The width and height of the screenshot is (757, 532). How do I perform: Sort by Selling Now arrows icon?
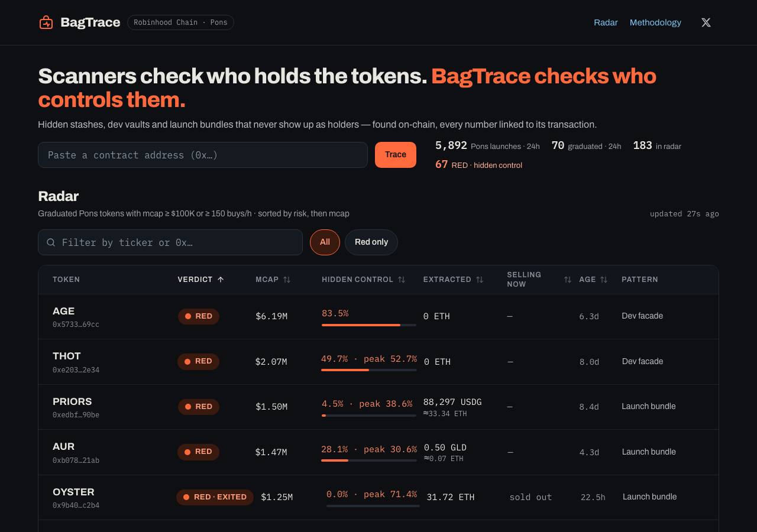coord(568,280)
